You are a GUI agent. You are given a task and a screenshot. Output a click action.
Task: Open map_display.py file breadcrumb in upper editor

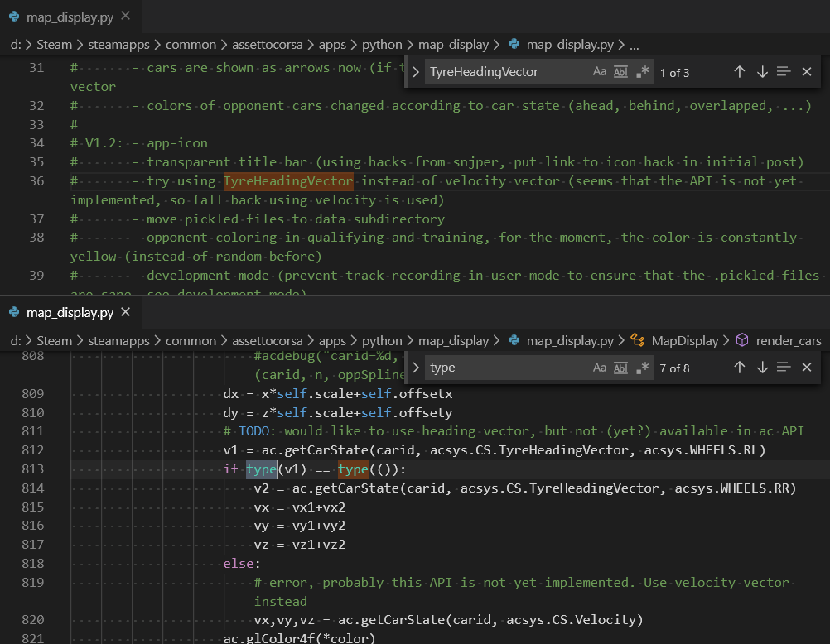click(x=570, y=45)
